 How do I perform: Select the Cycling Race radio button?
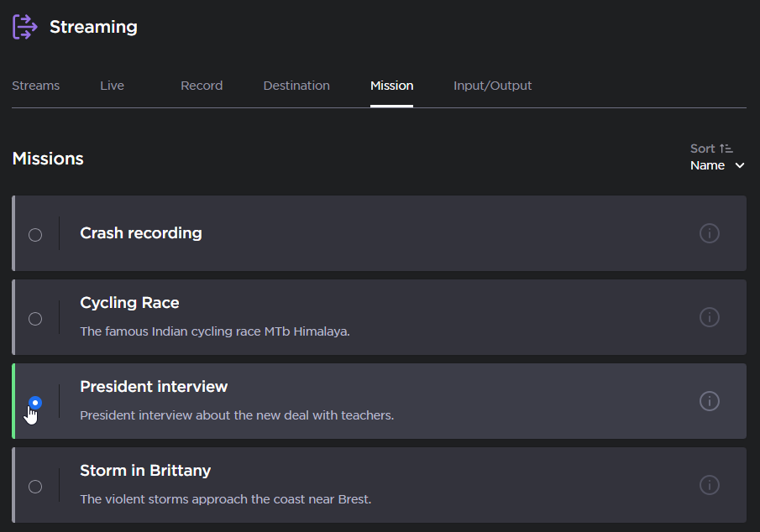coord(35,319)
